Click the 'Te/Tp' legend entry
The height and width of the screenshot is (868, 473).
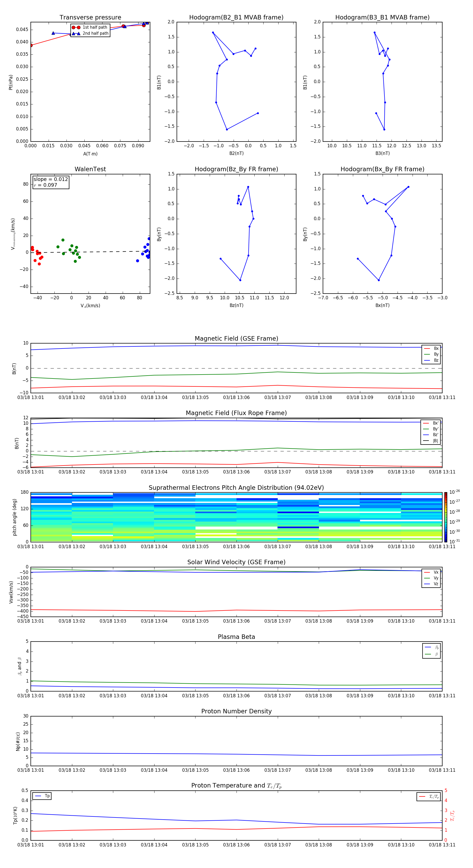pos(429,796)
